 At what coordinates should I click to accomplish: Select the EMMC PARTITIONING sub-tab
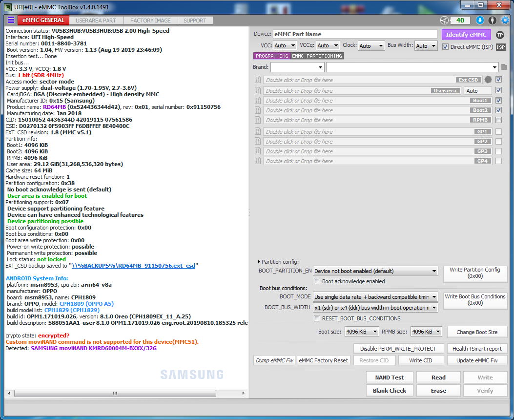pos(317,56)
